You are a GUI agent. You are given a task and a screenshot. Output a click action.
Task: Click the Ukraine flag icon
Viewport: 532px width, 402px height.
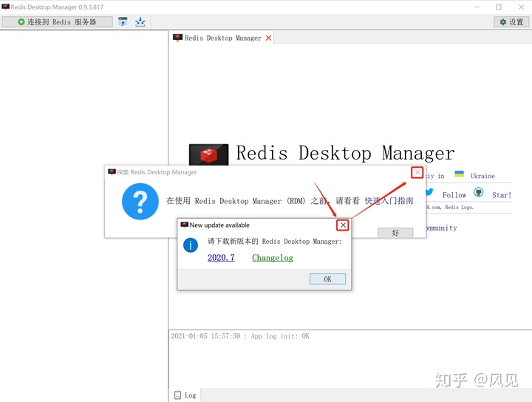pos(459,174)
